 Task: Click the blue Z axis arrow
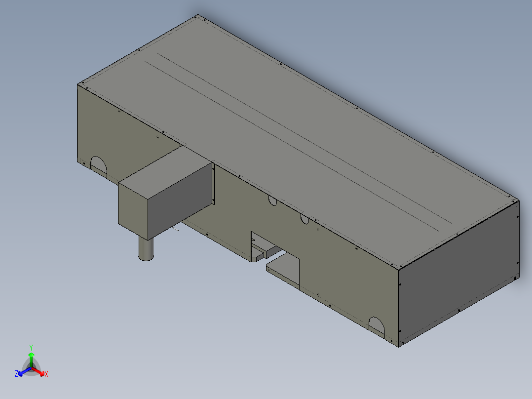point(21,374)
